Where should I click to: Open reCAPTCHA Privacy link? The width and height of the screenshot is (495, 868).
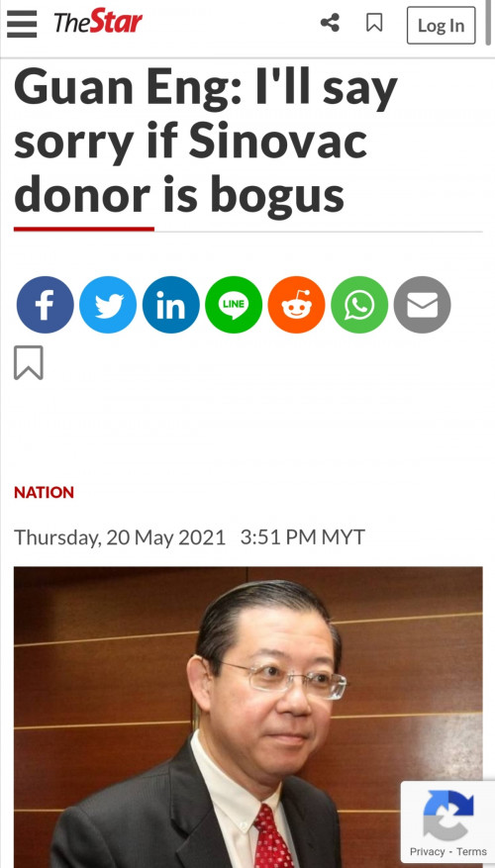(427, 852)
